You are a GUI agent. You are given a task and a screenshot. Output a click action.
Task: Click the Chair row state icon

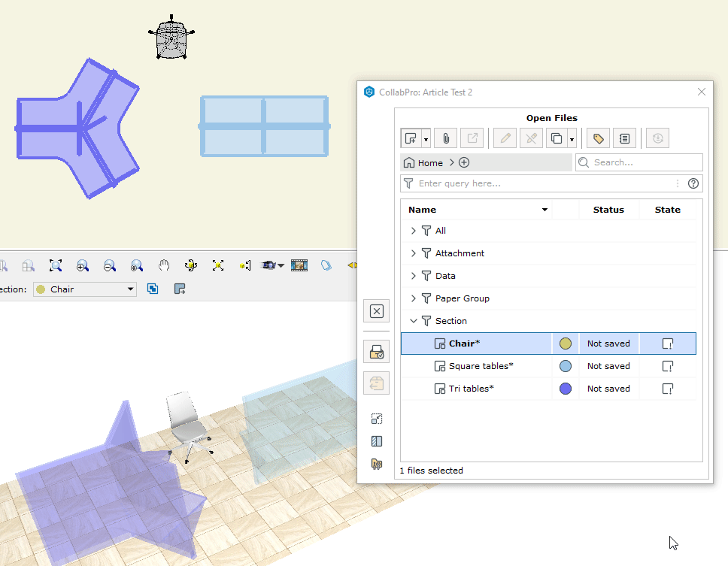coord(668,344)
